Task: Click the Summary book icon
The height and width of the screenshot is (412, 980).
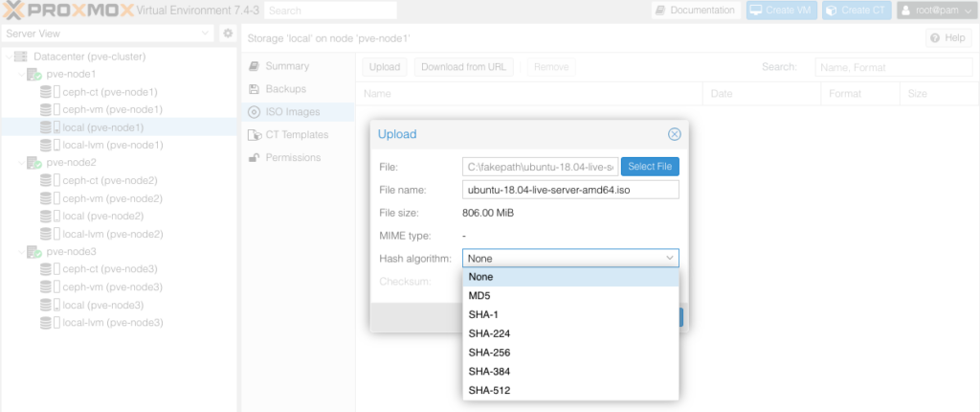Action: 254,66
